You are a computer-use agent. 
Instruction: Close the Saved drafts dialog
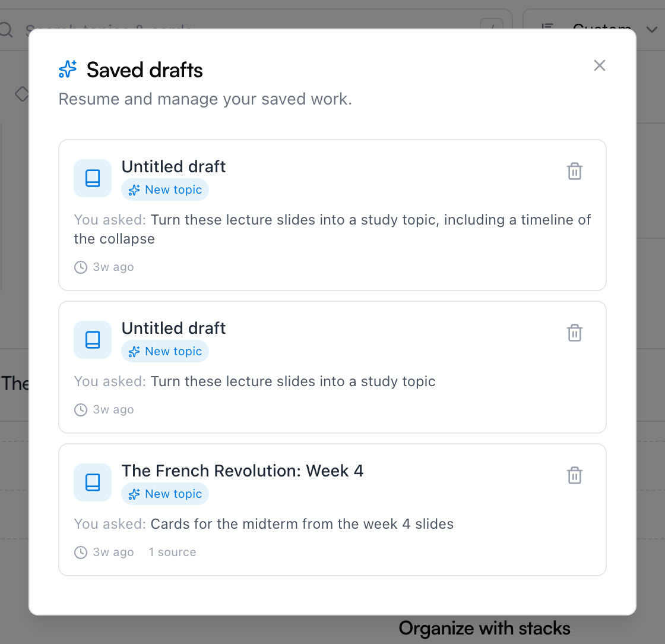click(x=599, y=65)
